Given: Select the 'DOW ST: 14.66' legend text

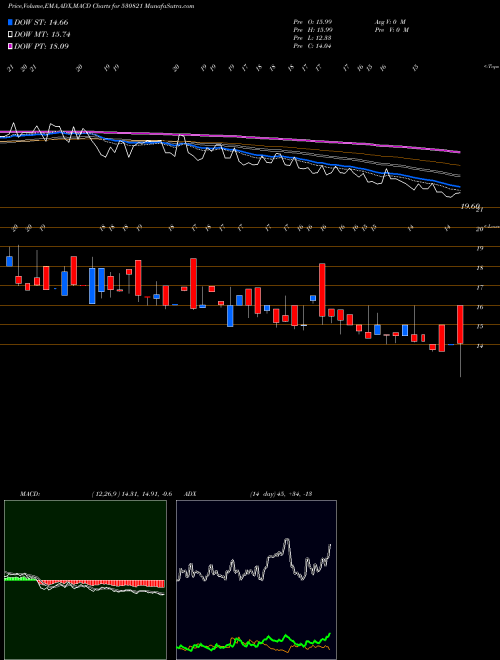Looking at the screenshot, I should point(41,22).
